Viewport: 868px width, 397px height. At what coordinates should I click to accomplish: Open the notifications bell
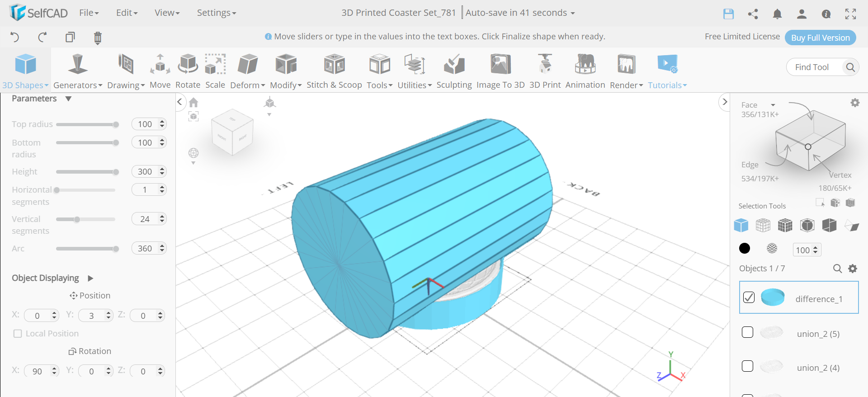tap(777, 14)
